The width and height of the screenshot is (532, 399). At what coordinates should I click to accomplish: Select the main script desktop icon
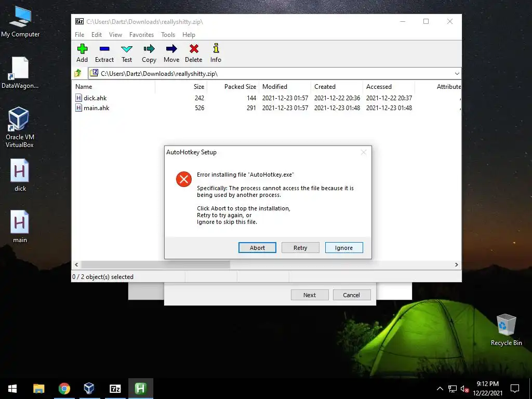(20, 227)
